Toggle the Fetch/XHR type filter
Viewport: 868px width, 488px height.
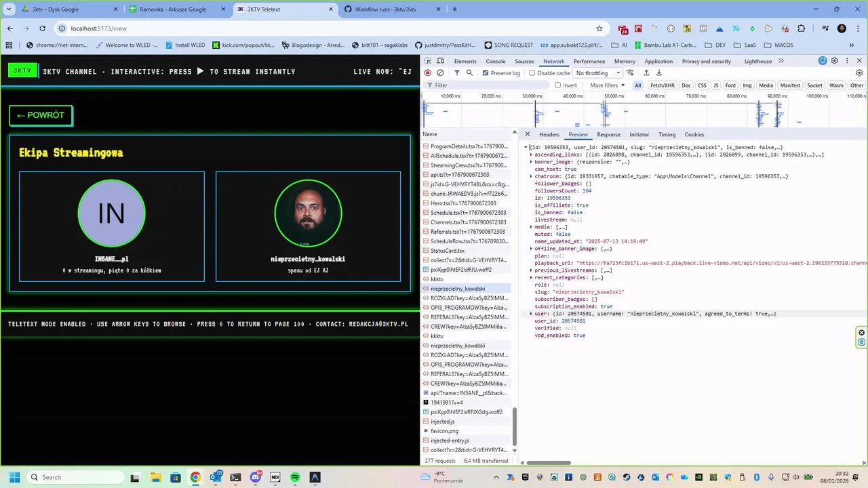(663, 85)
